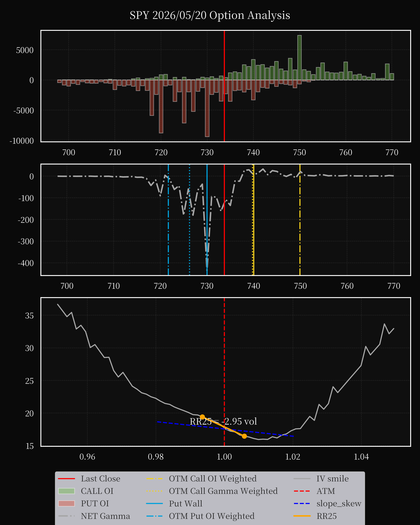Screen dimensions: 420x525
Task: Click the deepest red put OI bar at strike 730
Action: tap(207, 108)
